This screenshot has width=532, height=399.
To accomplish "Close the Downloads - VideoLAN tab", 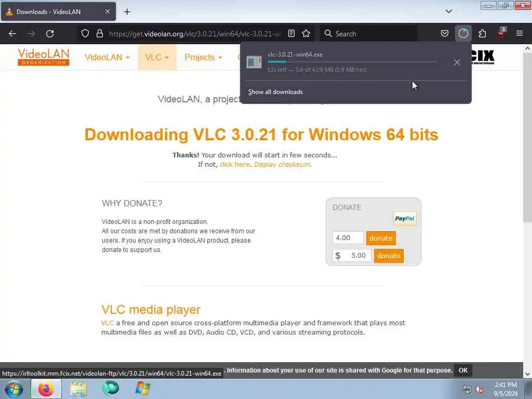I will coord(107,11).
